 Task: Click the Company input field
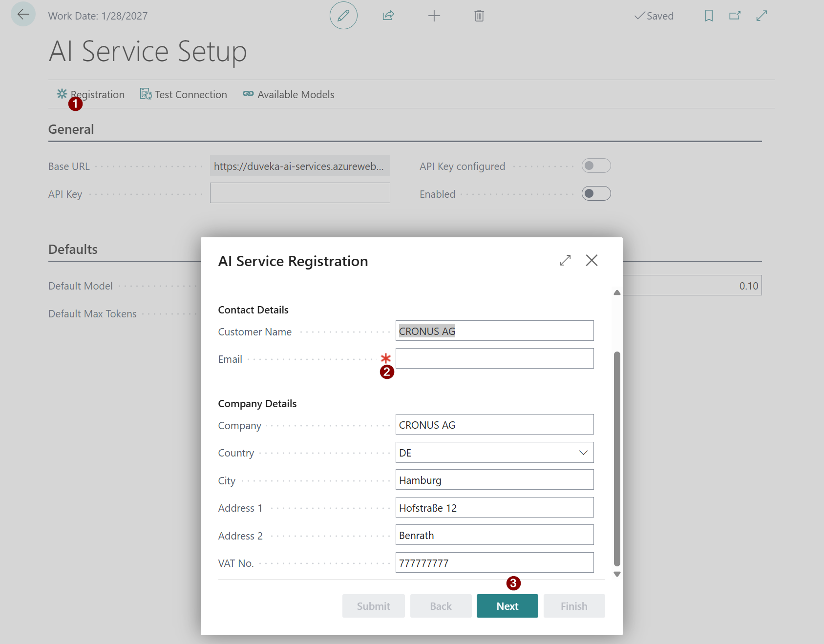point(494,424)
